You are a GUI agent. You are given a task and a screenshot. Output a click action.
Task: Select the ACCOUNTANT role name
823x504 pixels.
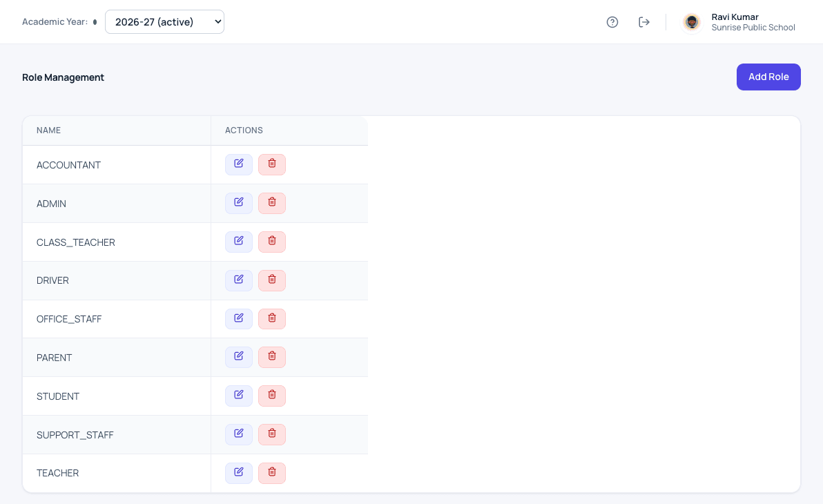[x=68, y=165]
